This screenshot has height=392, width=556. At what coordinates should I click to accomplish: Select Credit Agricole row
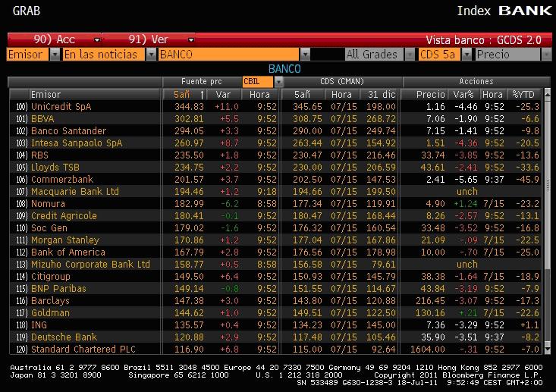(275, 216)
